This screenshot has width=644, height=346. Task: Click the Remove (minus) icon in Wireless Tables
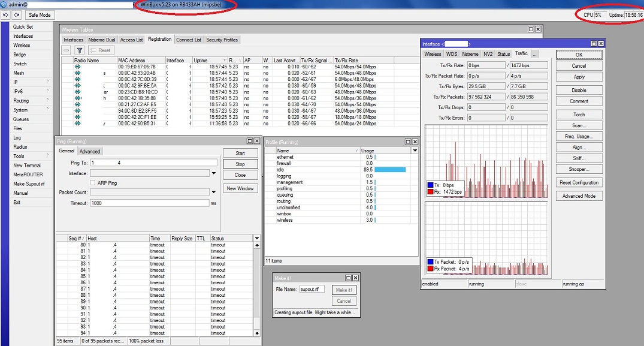click(x=66, y=50)
